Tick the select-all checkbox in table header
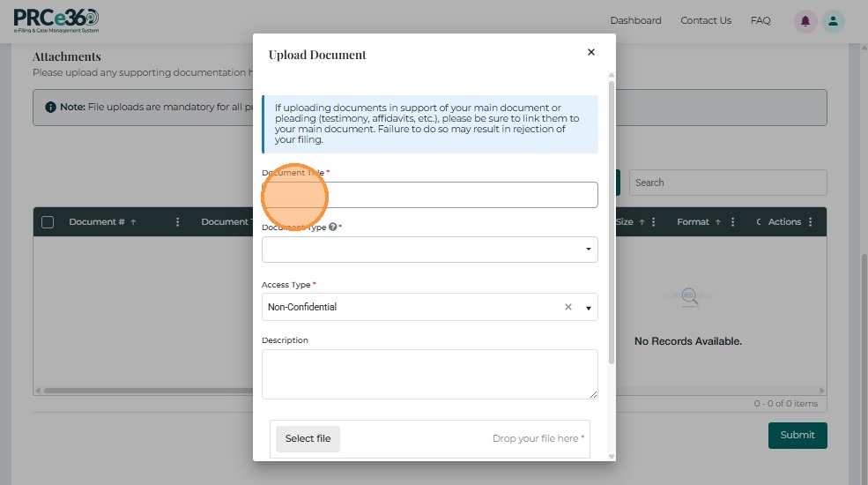Image resolution: width=868 pixels, height=485 pixels. tap(48, 222)
